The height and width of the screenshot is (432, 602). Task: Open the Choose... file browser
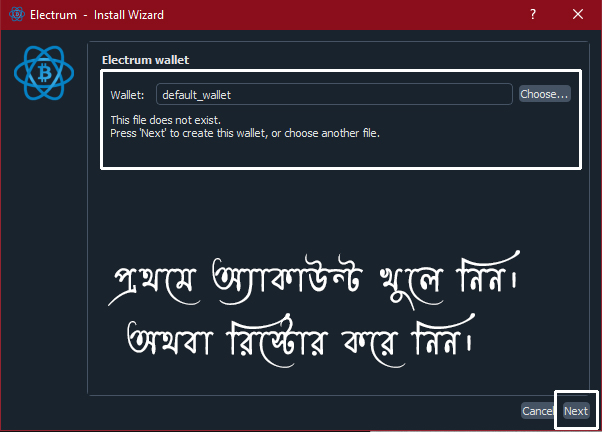[x=544, y=94]
